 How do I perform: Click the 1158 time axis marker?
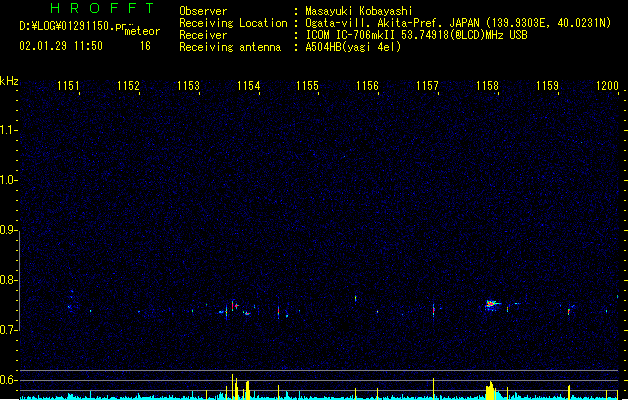(487, 86)
